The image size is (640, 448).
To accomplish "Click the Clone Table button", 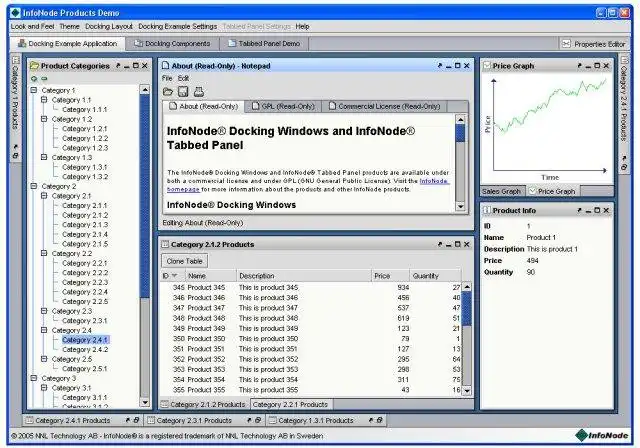I will pyautogui.click(x=184, y=261).
